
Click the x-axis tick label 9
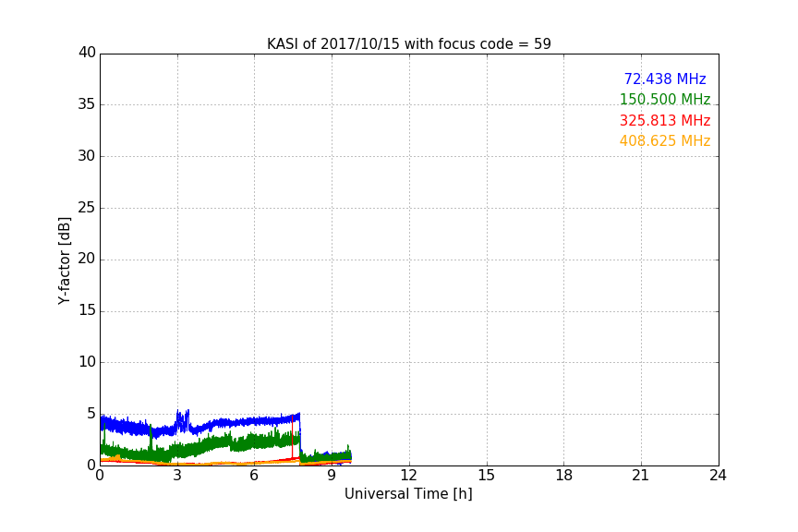(332, 476)
